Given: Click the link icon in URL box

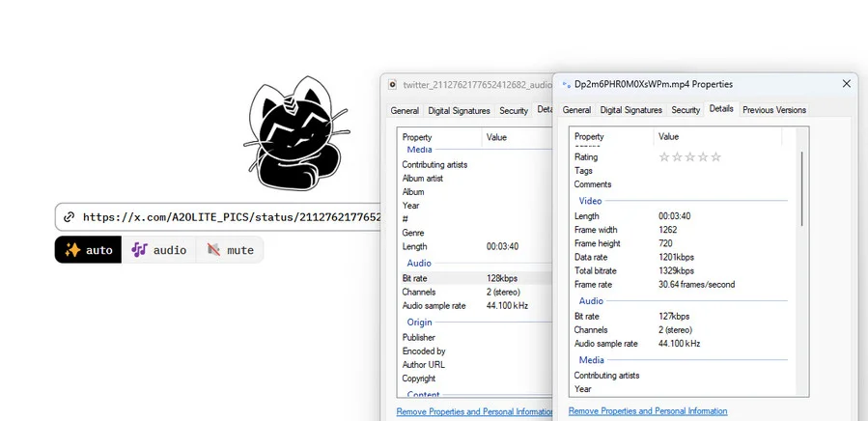Looking at the screenshot, I should coord(70,217).
